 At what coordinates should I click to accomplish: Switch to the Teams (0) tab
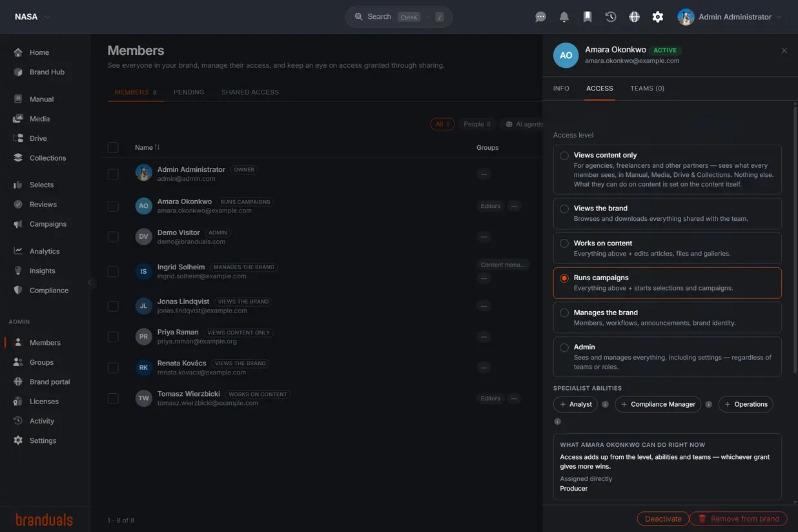pos(647,88)
